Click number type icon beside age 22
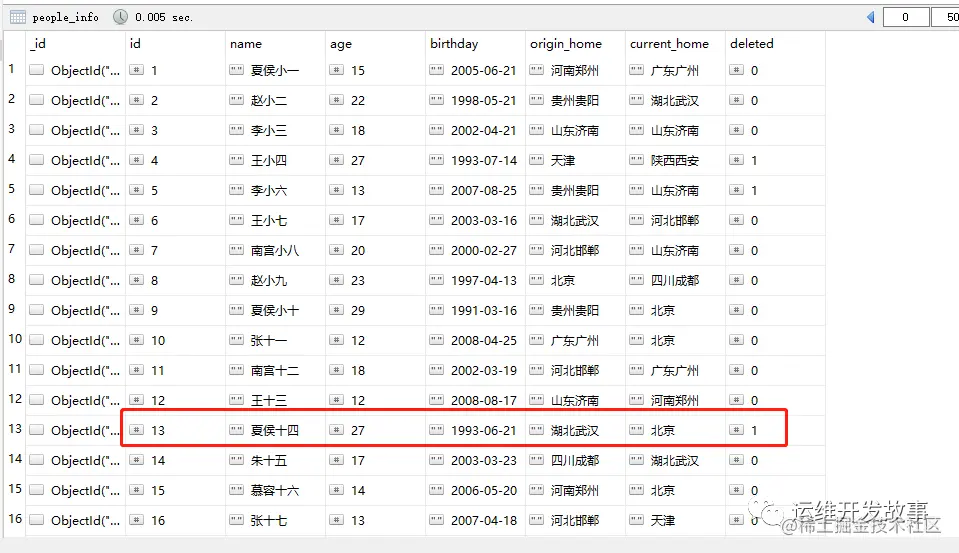 tap(336, 100)
